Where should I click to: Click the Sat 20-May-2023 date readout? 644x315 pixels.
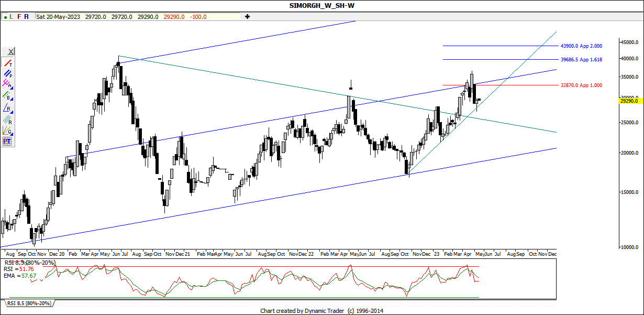click(x=59, y=17)
